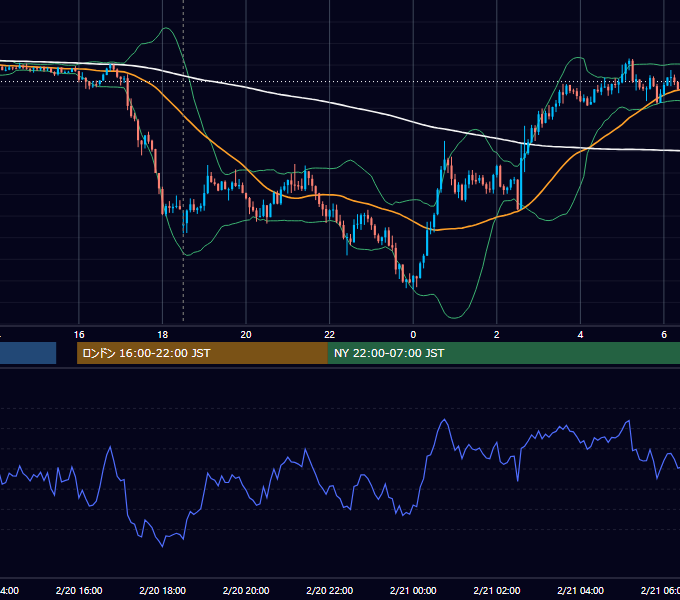Click the 2/21 00:00 label on indicator axis
This screenshot has height=600, width=680.
pyautogui.click(x=413, y=591)
